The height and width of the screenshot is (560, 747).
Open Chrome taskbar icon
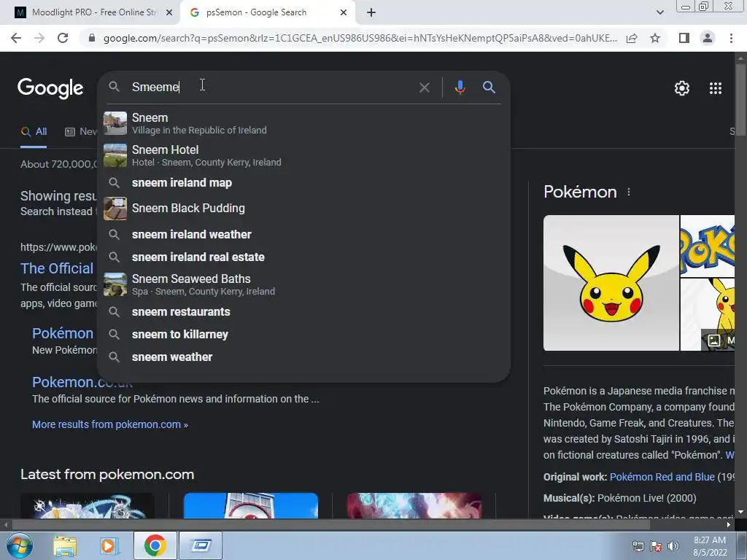(155, 545)
